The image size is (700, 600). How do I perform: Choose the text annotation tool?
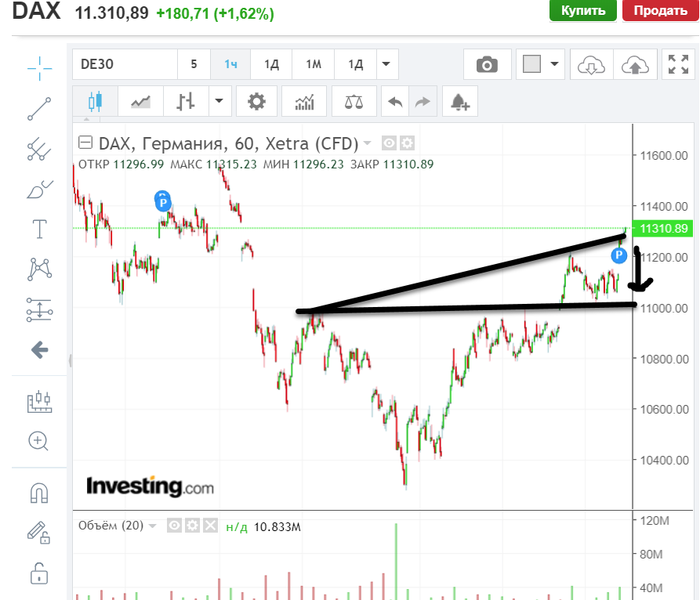[x=39, y=229]
